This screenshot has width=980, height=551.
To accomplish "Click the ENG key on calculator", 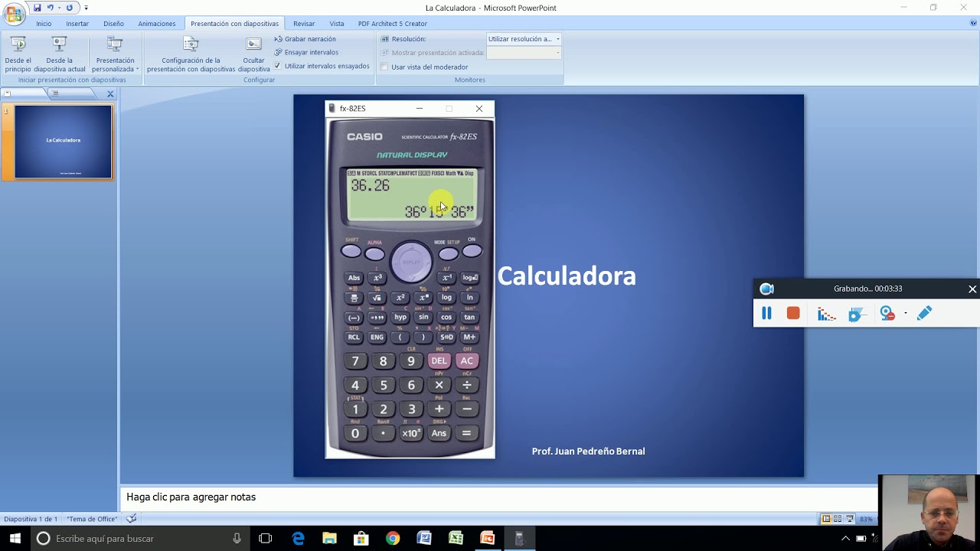I will point(377,337).
